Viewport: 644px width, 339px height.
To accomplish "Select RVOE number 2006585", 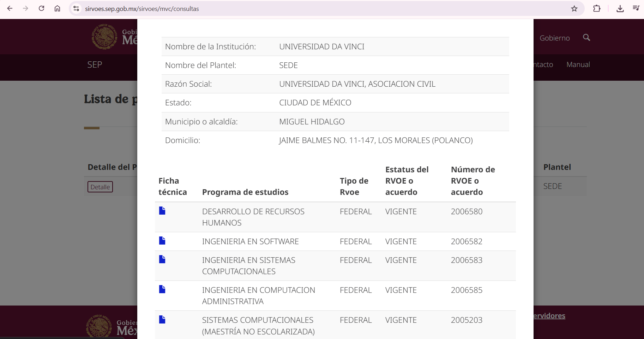I will pyautogui.click(x=467, y=290).
